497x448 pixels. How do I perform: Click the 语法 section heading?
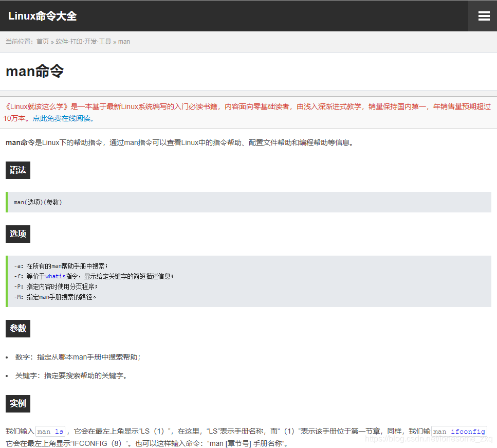[x=18, y=170]
